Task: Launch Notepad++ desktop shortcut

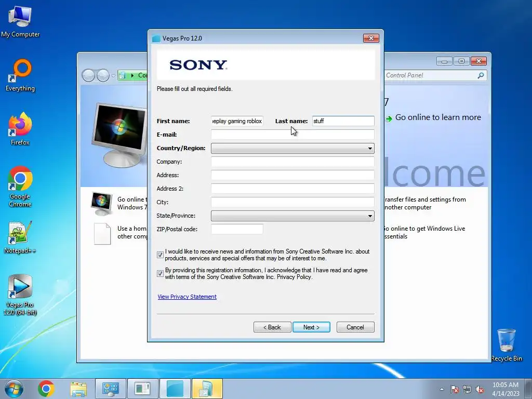Action: [x=20, y=237]
